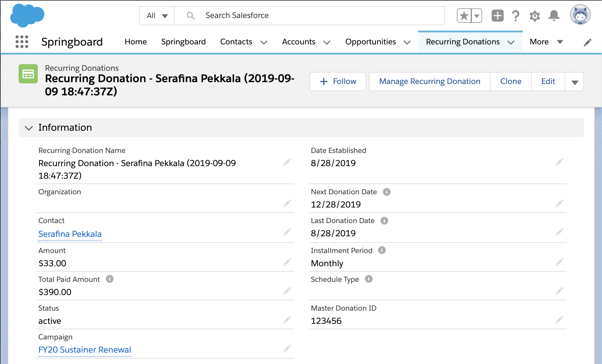Switch to the Home tab
The image size is (602, 364).
[136, 42]
